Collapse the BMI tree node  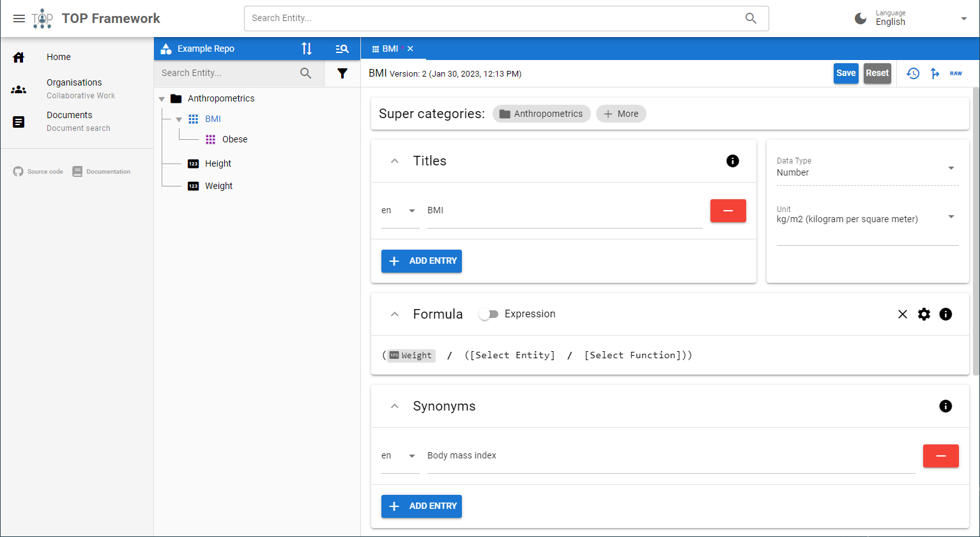tap(179, 119)
